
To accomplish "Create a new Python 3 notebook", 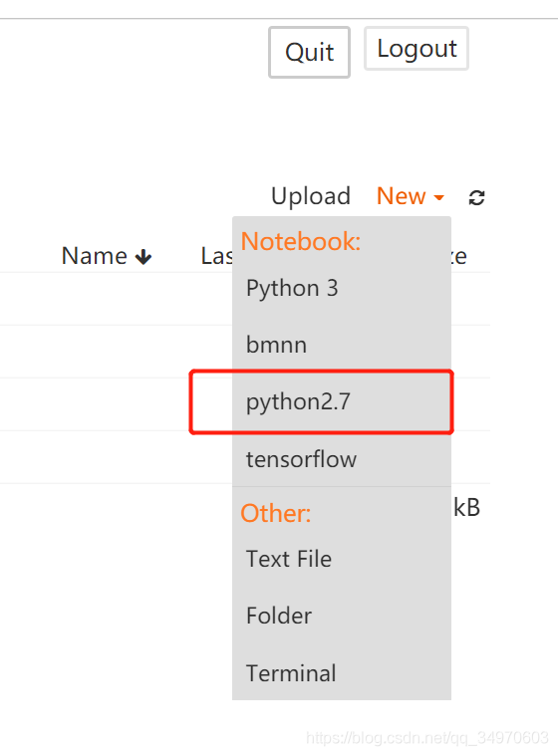I will tap(342, 288).
